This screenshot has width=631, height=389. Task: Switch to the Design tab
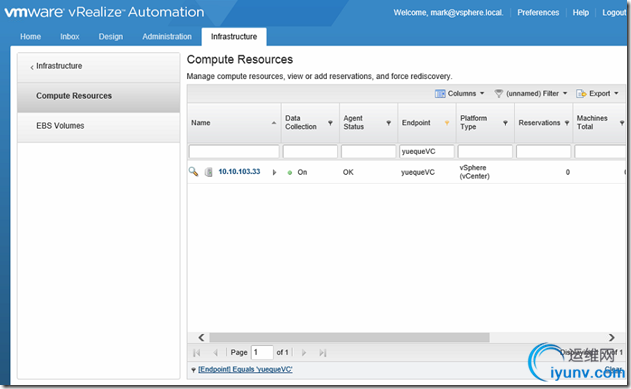tap(111, 37)
